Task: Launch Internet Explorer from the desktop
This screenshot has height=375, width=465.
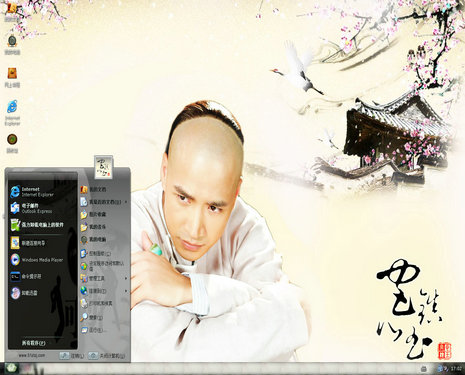Action: tap(12, 113)
